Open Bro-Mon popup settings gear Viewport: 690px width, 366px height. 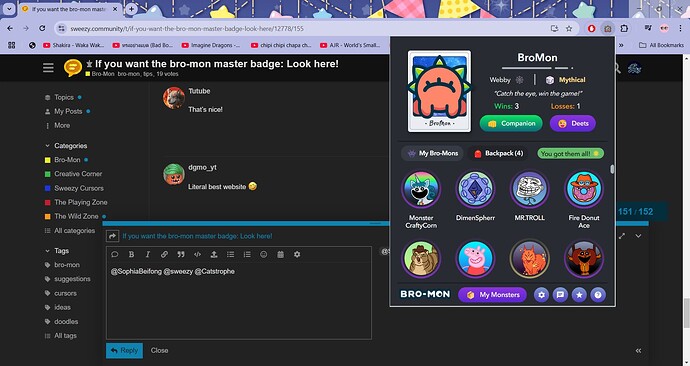pyautogui.click(x=541, y=295)
